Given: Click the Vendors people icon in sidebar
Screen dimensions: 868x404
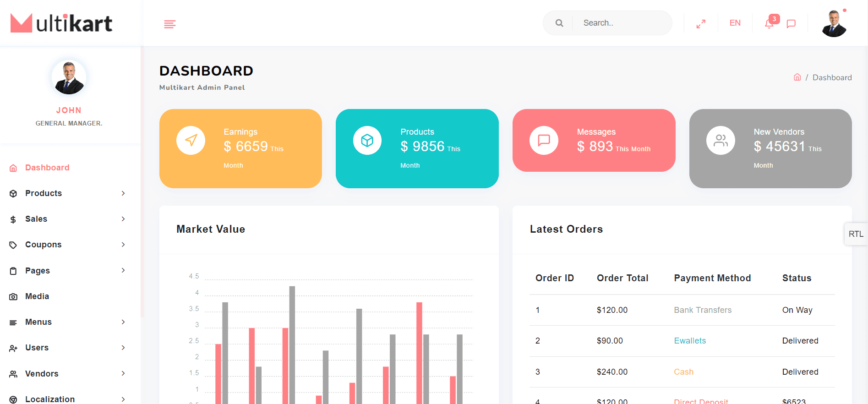Looking at the screenshot, I should pyautogui.click(x=13, y=374).
